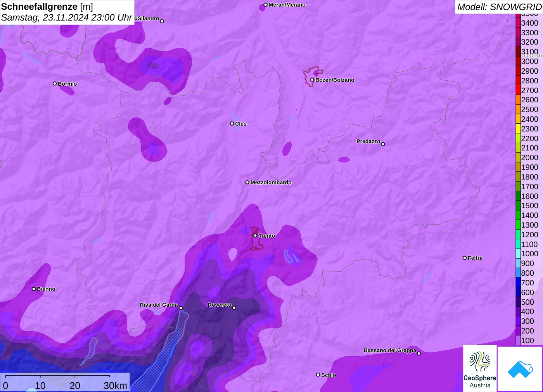Viewport: 543px width, 392px height.
Task: Click the Feltre city marker
Action: coord(465,258)
